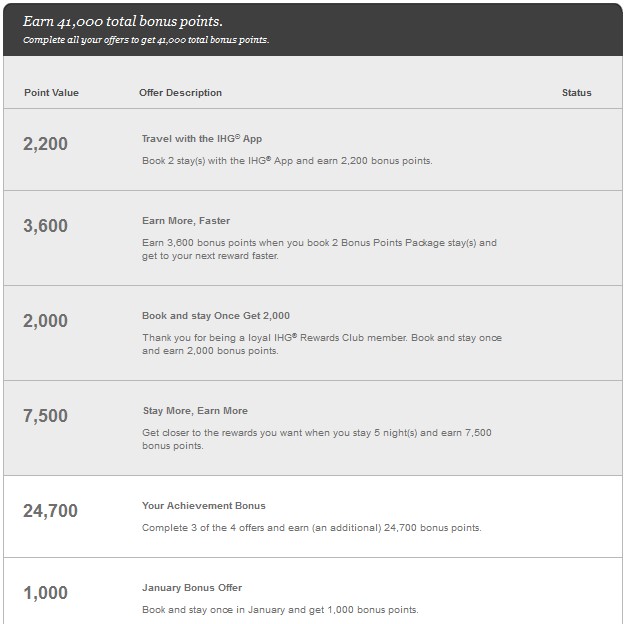Click the Offer Description column header
The height and width of the screenshot is (624, 626).
coord(180,93)
